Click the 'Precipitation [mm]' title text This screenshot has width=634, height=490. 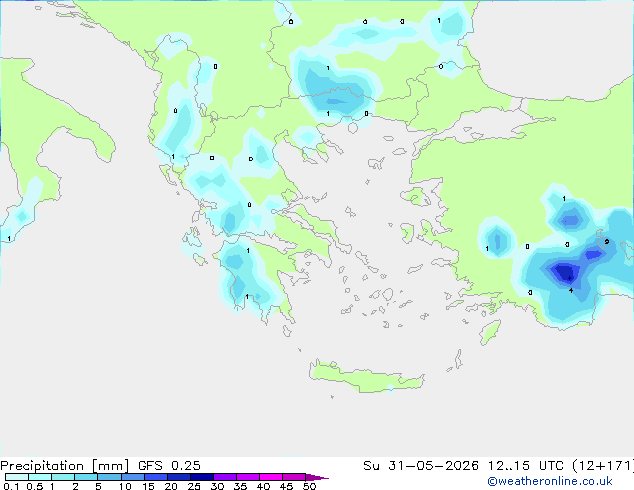coord(65,466)
